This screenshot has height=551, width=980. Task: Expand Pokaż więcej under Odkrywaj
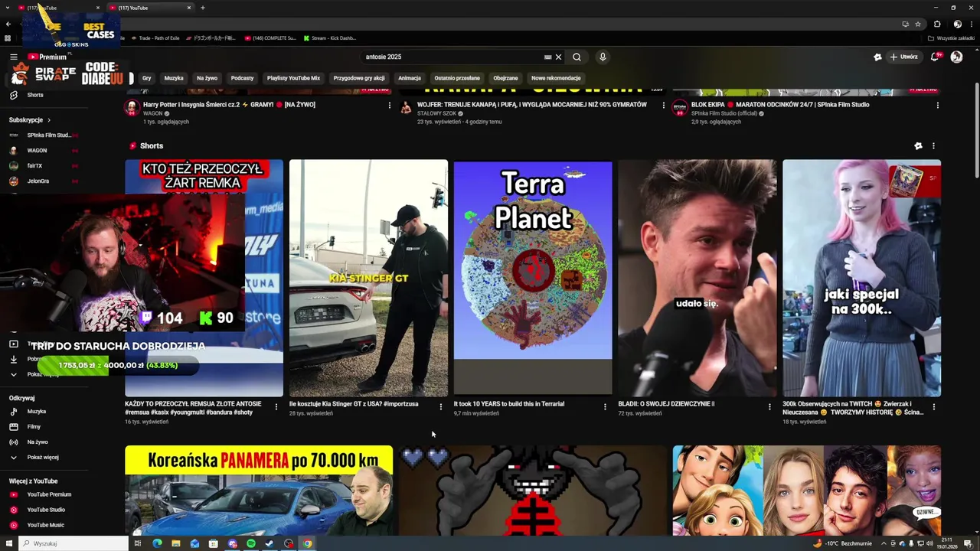(42, 458)
